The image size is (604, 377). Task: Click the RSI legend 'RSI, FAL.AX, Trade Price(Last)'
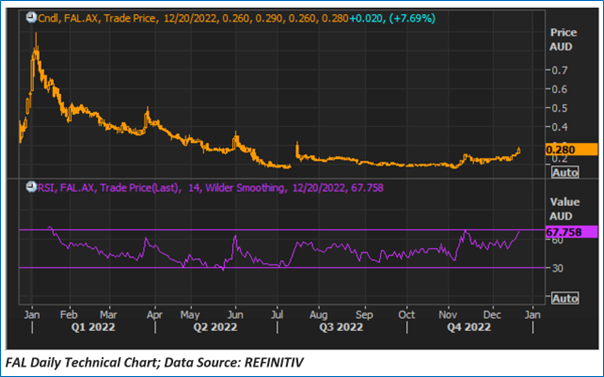click(x=109, y=188)
